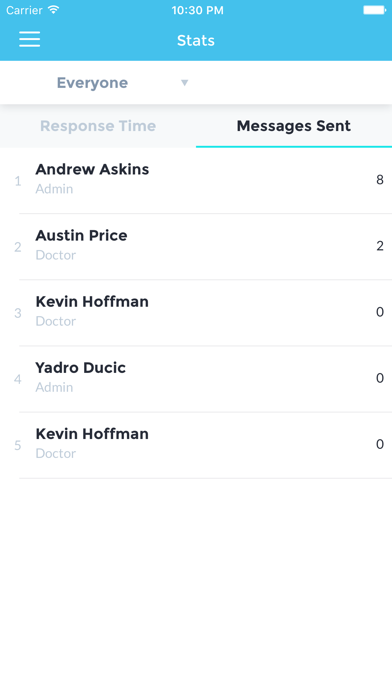Expand the Everyone dropdown arrow
392x696 pixels.
pos(185,83)
